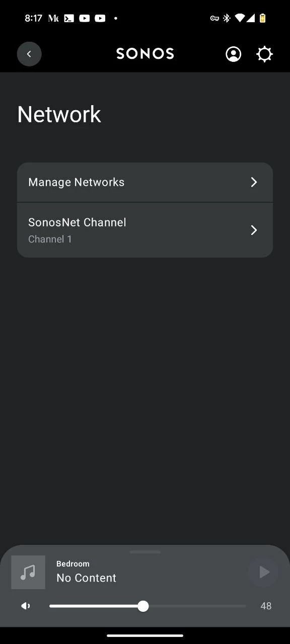The height and width of the screenshot is (644, 290).
Task: Go back using the top-left arrow button
Action: [x=29, y=54]
